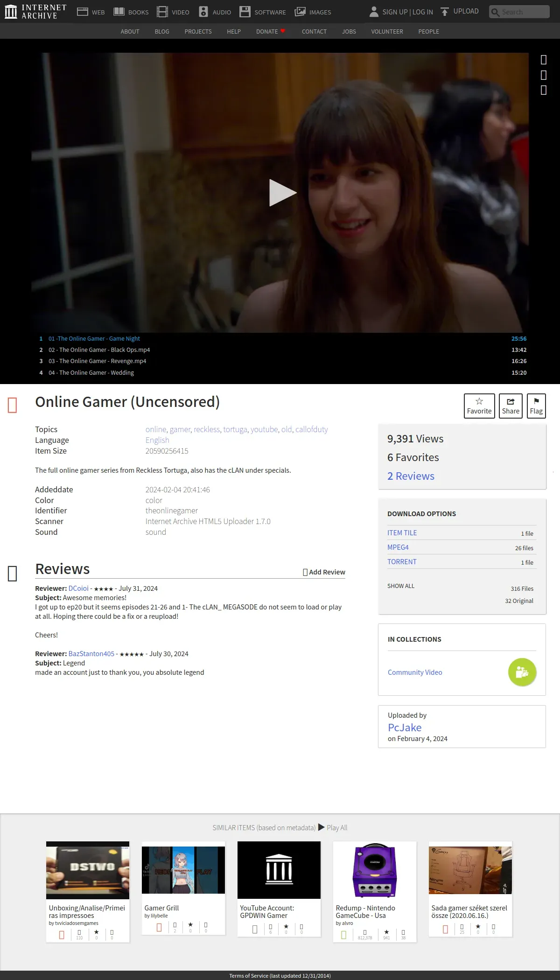Open the Images section icon
This screenshot has width=560, height=980.
click(300, 12)
